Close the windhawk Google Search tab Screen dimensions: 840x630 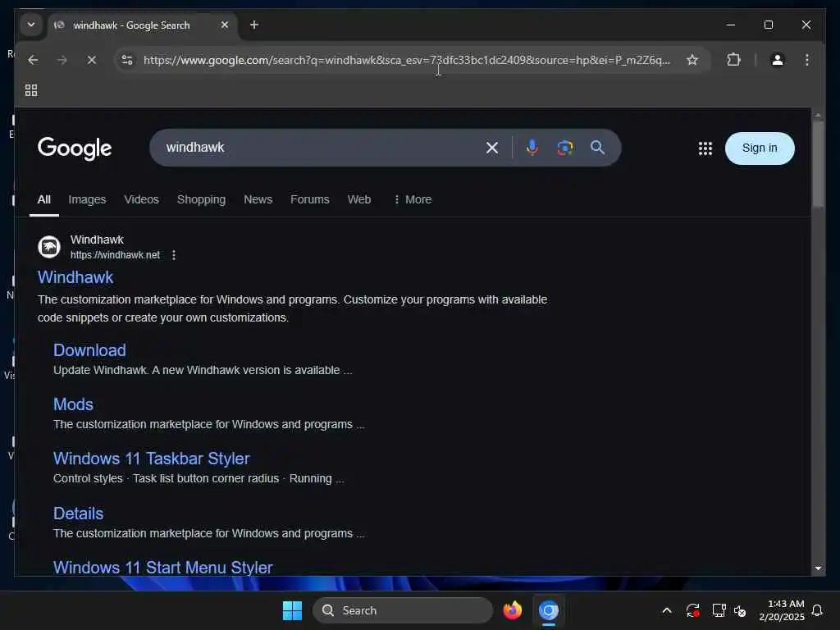point(225,25)
